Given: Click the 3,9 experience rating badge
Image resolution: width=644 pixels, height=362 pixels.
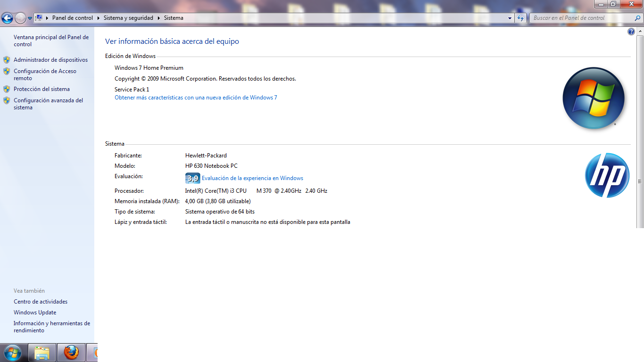Looking at the screenshot, I should pos(192,178).
